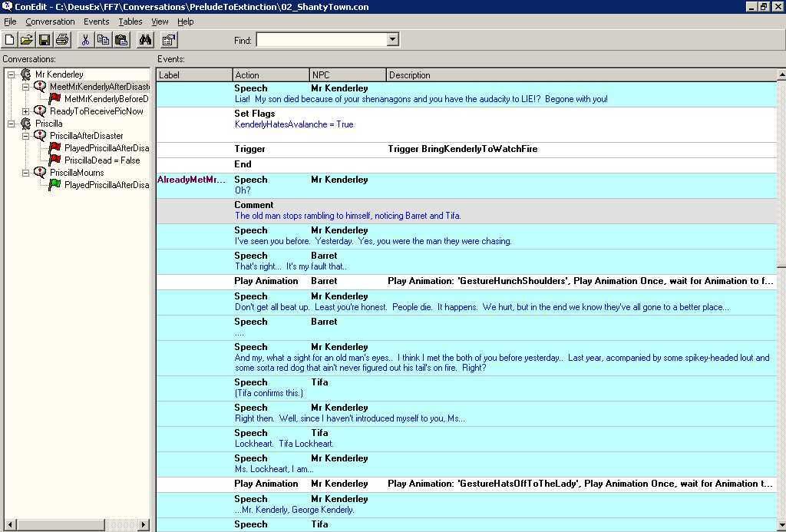Click the New file toolbar icon

tap(9, 40)
